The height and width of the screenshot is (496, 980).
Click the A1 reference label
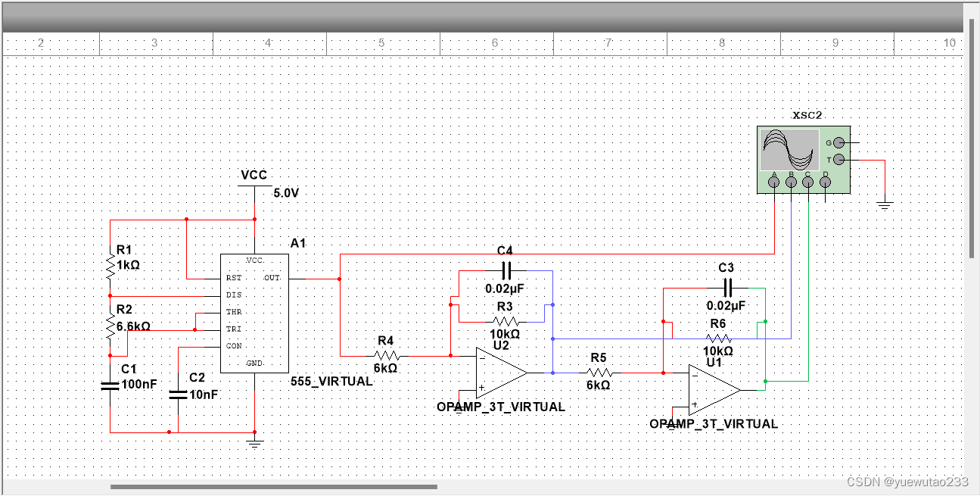point(298,243)
